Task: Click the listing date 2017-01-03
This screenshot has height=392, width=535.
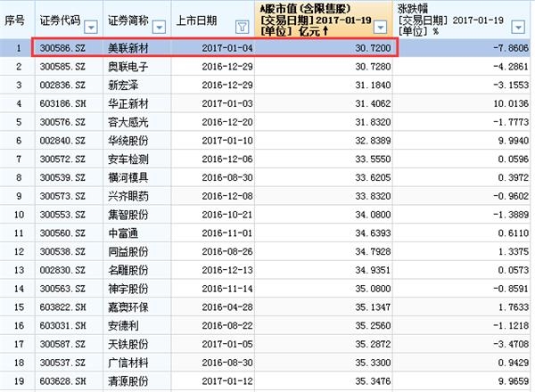Action: click(227, 103)
